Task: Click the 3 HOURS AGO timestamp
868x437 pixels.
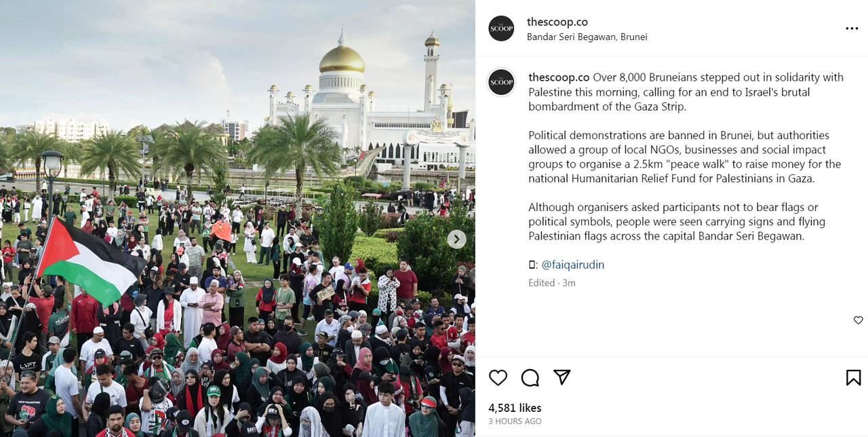Action: (x=515, y=421)
